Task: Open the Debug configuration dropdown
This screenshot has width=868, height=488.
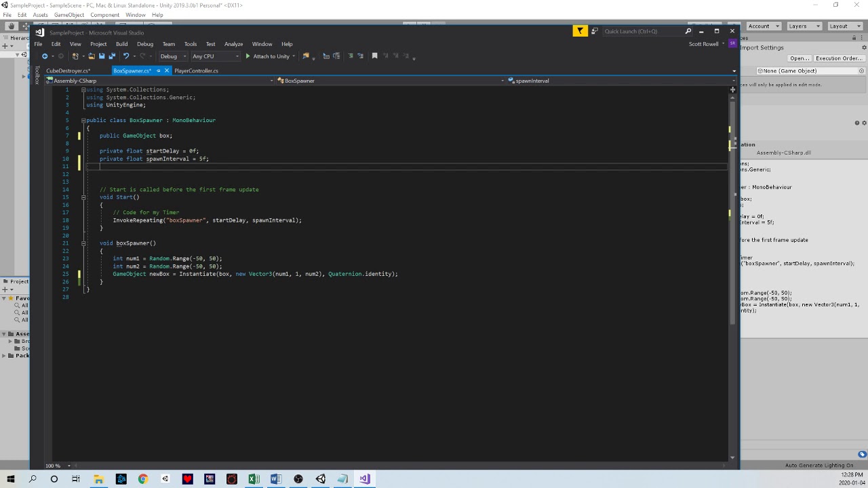Action: (172, 56)
